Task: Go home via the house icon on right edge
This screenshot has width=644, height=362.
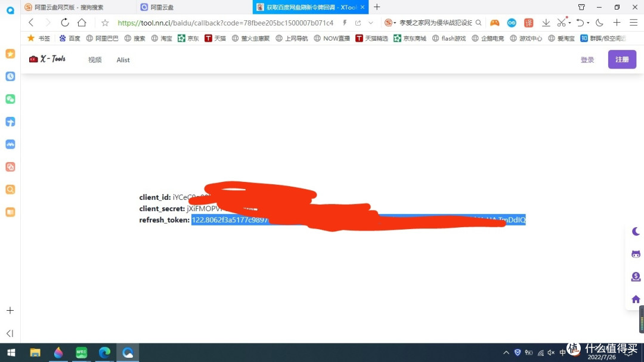Action: coord(635,299)
